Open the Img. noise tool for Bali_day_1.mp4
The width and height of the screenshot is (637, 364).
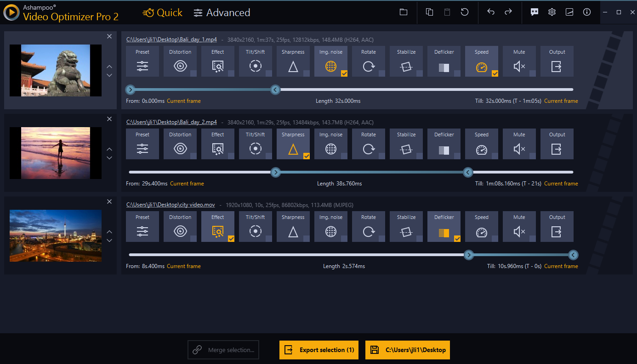(331, 61)
